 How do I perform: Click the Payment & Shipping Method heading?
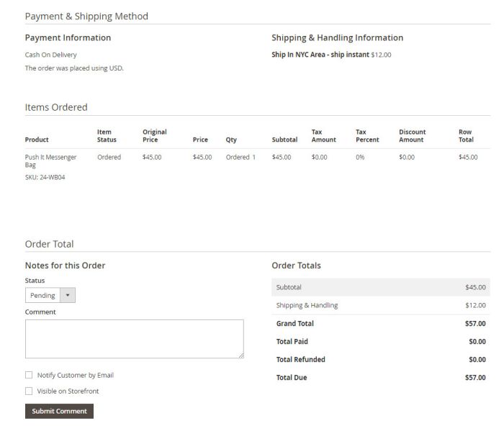(x=86, y=16)
